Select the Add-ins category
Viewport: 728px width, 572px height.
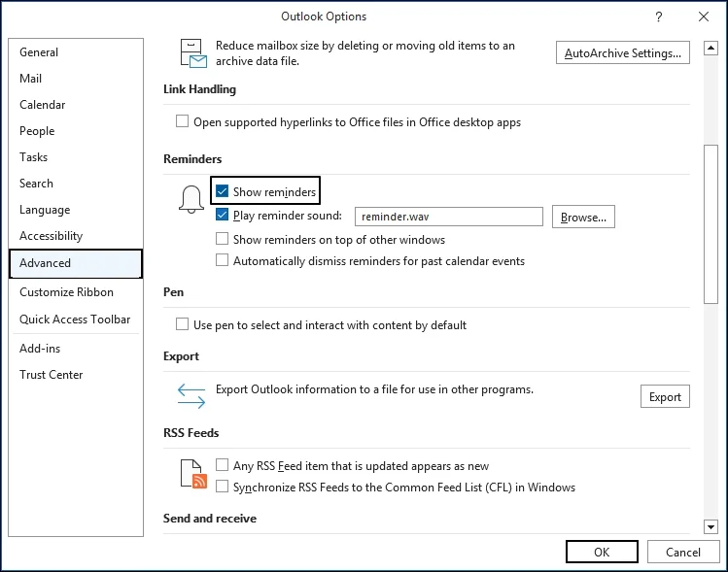[x=76, y=349]
